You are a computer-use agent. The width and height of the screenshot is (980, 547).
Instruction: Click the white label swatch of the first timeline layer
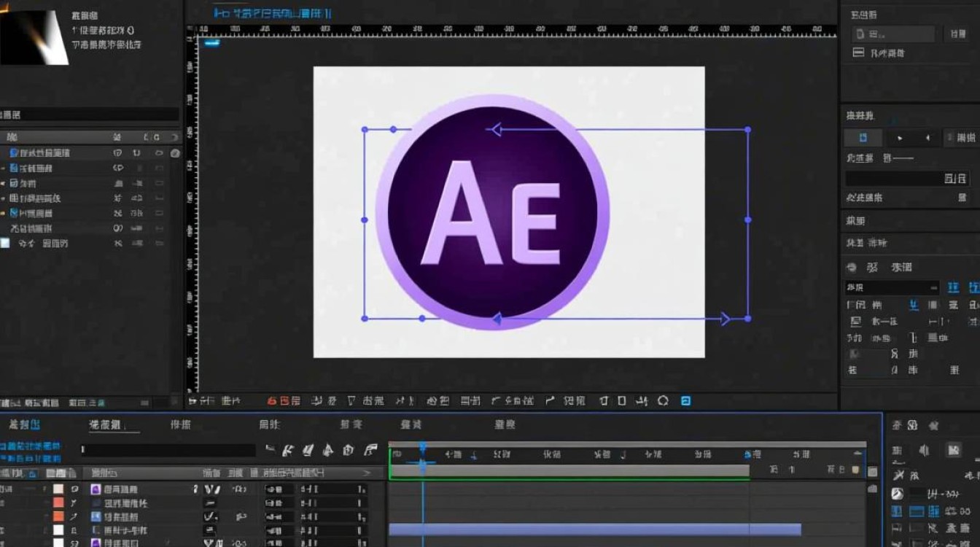pos(58,489)
